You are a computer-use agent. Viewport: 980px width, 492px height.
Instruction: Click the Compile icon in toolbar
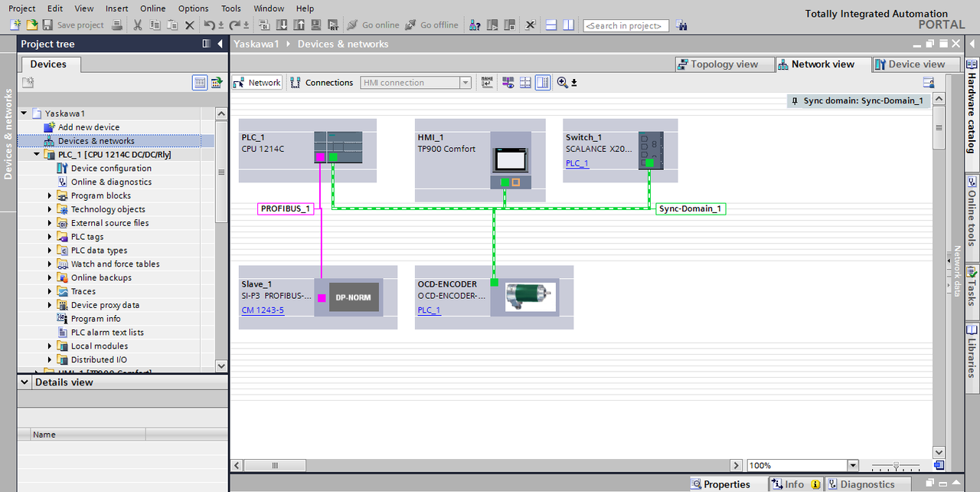[x=264, y=25]
